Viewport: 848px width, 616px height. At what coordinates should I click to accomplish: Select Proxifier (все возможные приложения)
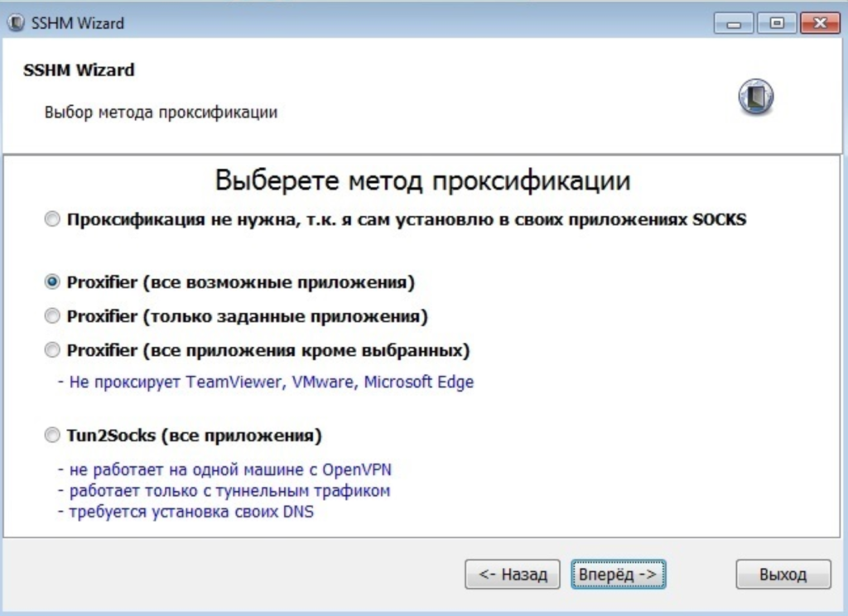pos(51,281)
